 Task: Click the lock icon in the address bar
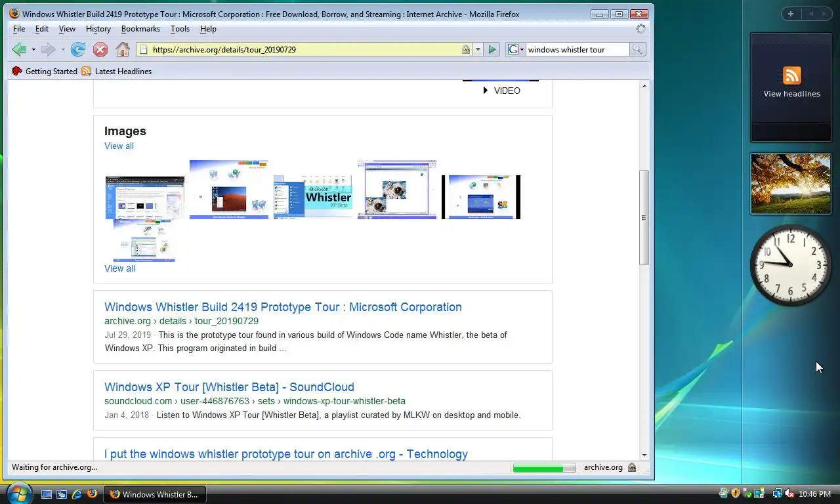point(465,49)
